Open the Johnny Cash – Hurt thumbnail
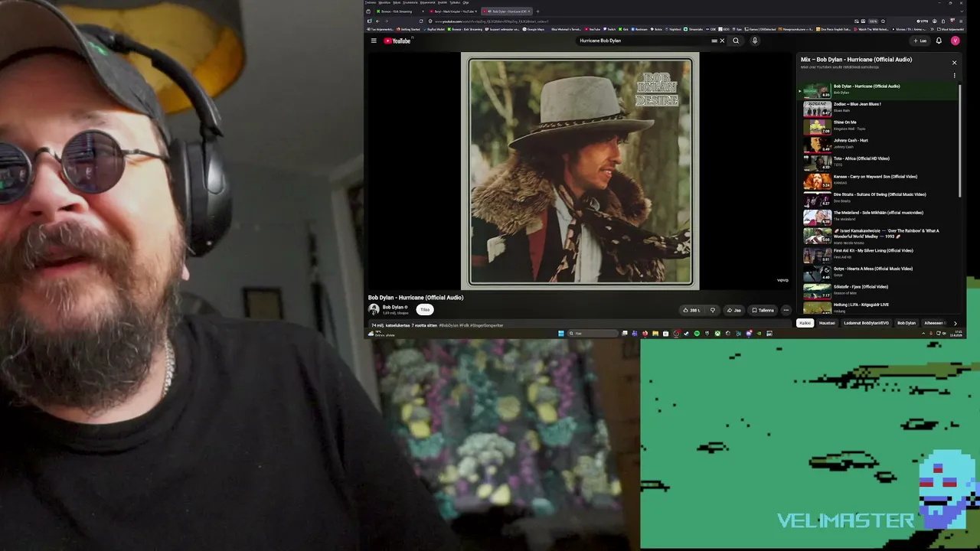This screenshot has width=980, height=551. [x=817, y=144]
